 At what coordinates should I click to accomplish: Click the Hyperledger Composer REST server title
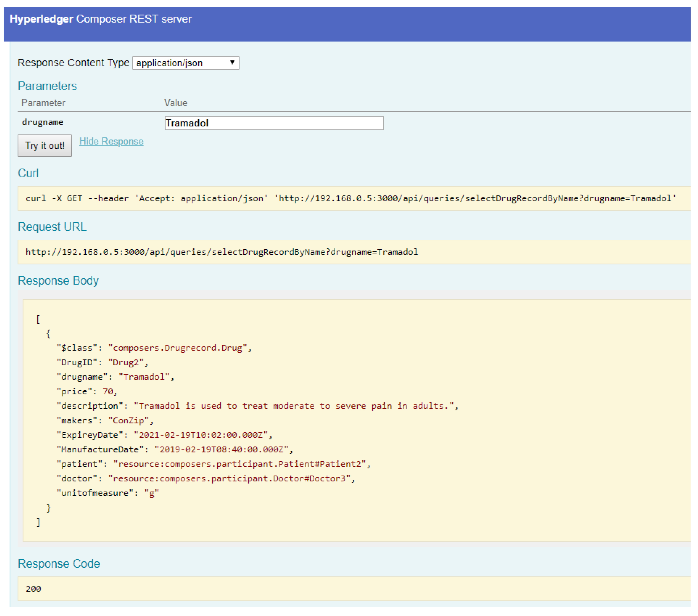tap(101, 19)
